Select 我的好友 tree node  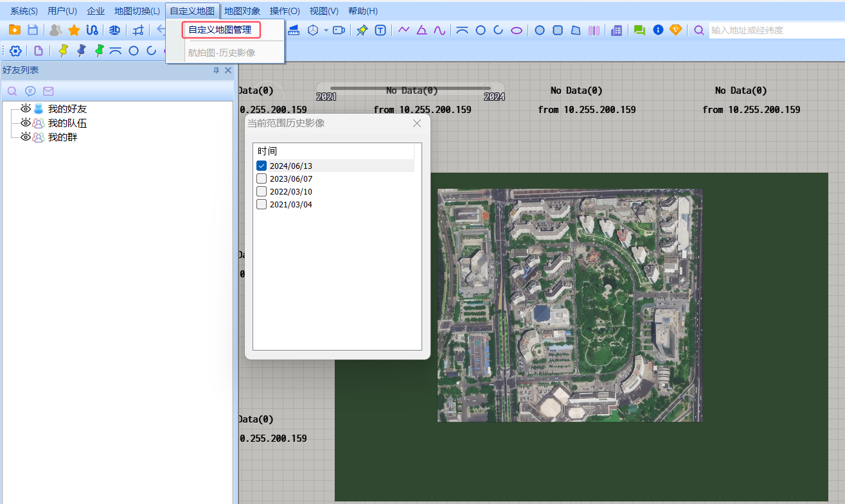click(67, 109)
